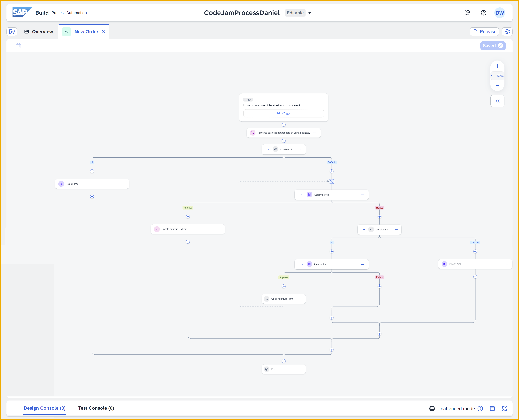Open the process search icon button

click(12, 32)
